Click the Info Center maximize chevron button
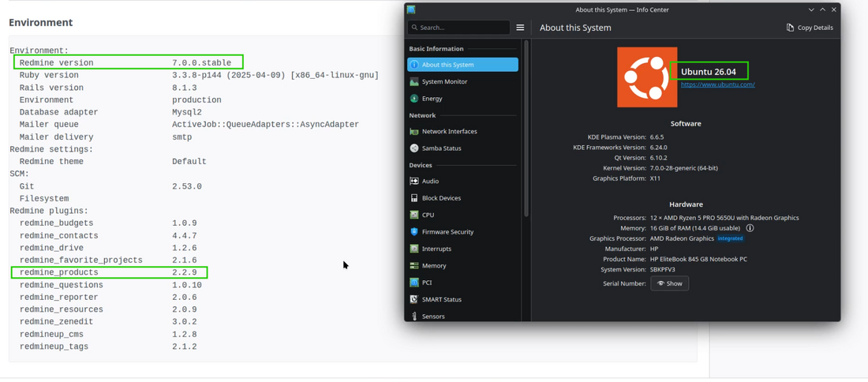The width and height of the screenshot is (868, 382). click(822, 9)
